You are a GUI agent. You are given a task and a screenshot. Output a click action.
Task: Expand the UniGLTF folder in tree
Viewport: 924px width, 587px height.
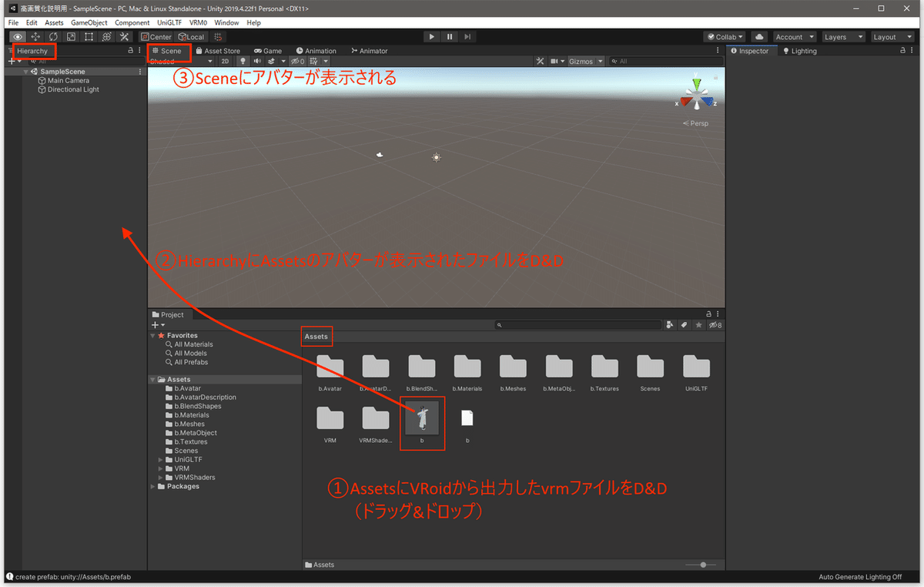point(161,460)
